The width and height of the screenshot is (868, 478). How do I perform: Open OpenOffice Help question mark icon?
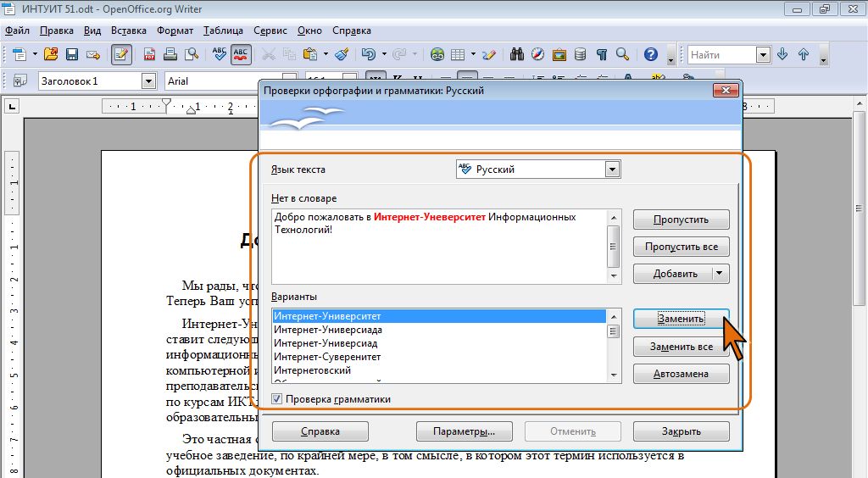[x=651, y=54]
